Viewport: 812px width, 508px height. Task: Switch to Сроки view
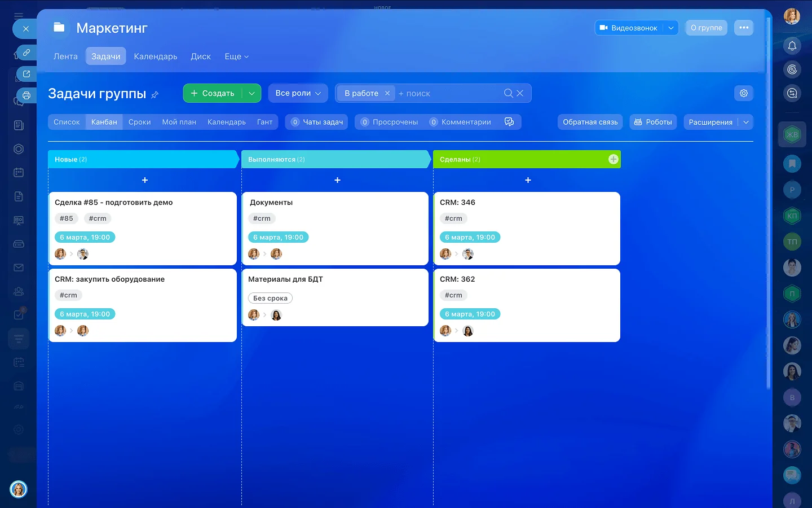139,122
